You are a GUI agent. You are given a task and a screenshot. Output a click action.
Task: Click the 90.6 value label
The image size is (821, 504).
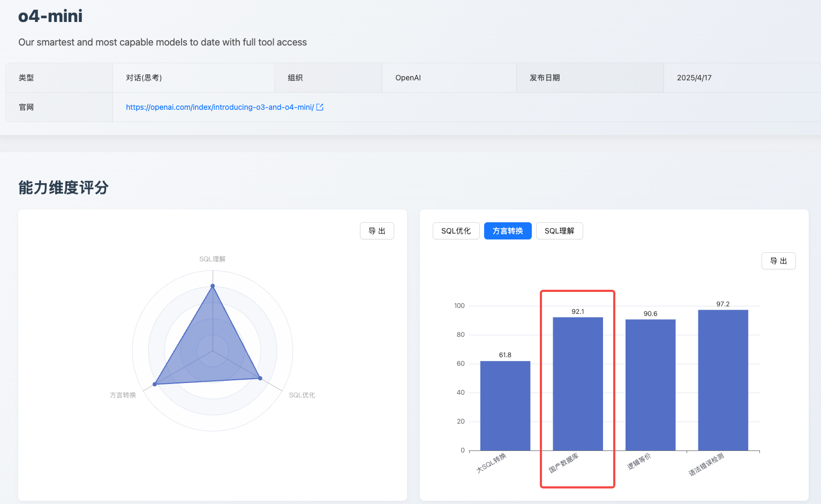tap(651, 314)
